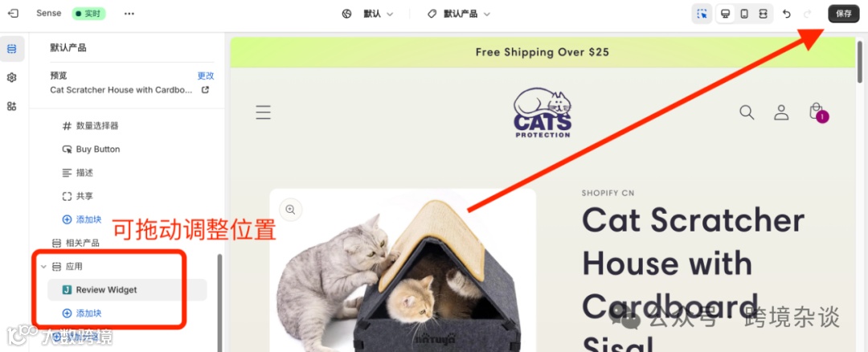The height and width of the screenshot is (352, 868).
Task: Click the exit editor icon
Action: point(13,14)
